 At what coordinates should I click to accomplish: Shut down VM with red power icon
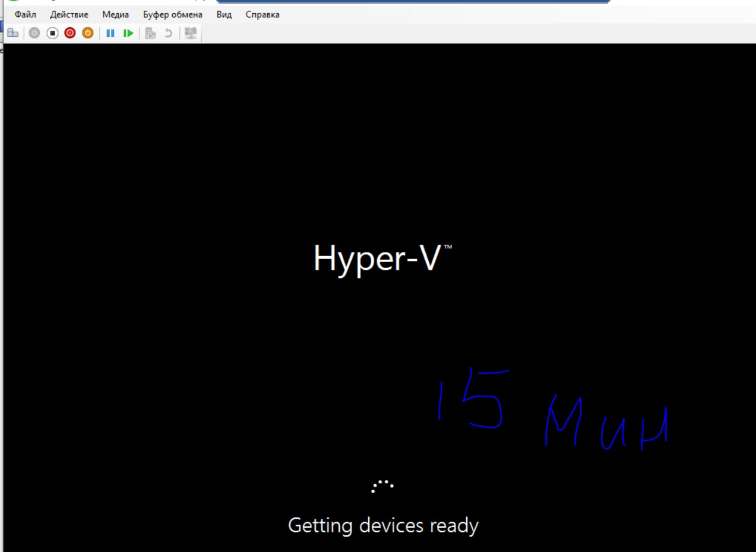[70, 33]
